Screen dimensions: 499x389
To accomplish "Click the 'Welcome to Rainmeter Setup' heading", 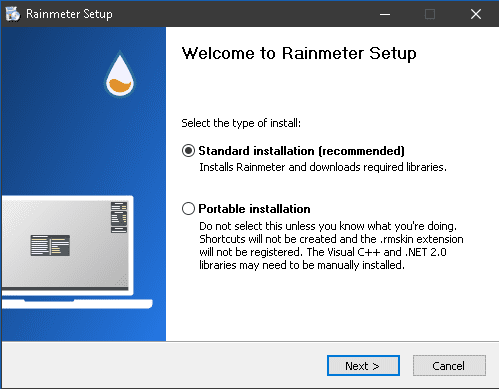I will (x=299, y=53).
